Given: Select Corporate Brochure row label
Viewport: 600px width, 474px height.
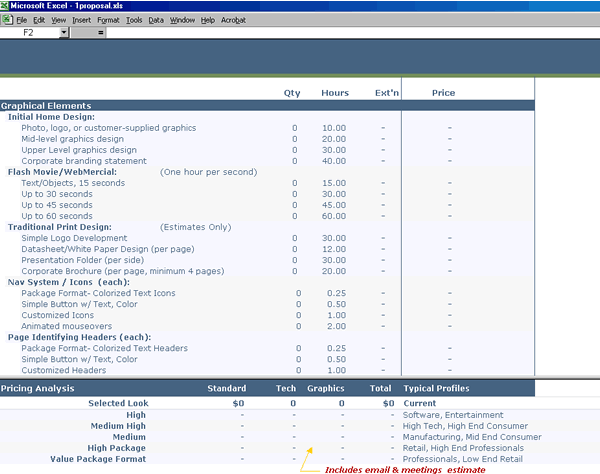Looking at the screenshot, I should (123, 271).
